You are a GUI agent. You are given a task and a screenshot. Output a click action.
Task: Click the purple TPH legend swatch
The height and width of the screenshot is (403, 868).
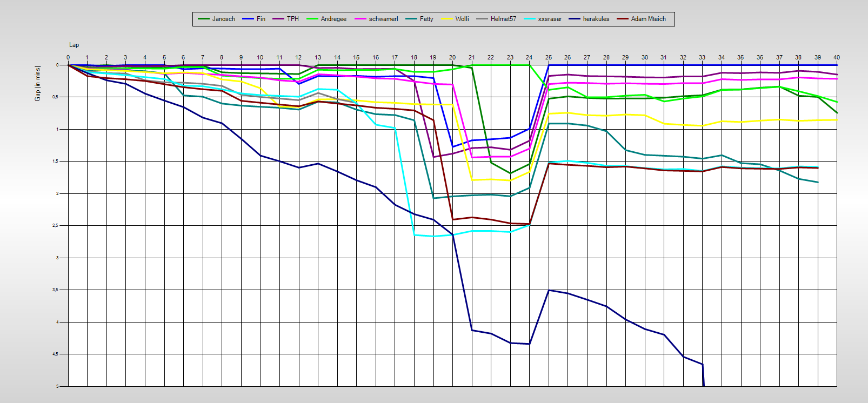click(279, 19)
